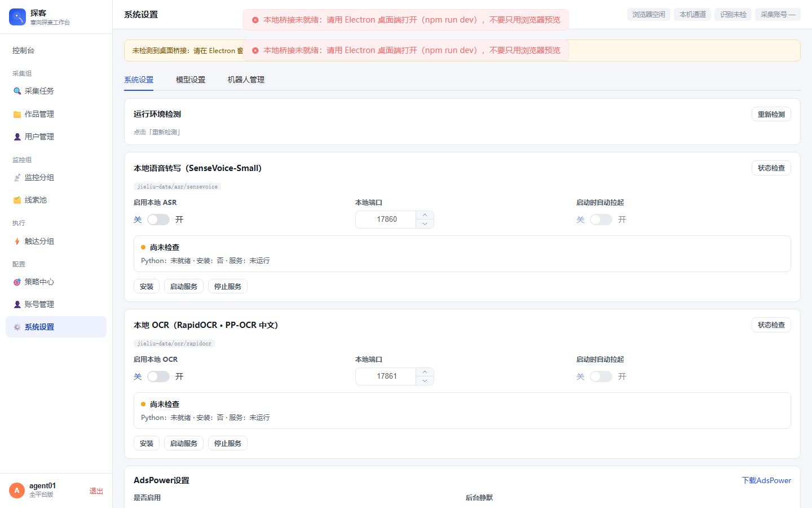Click the folder icon beside 作品管理

tap(17, 114)
